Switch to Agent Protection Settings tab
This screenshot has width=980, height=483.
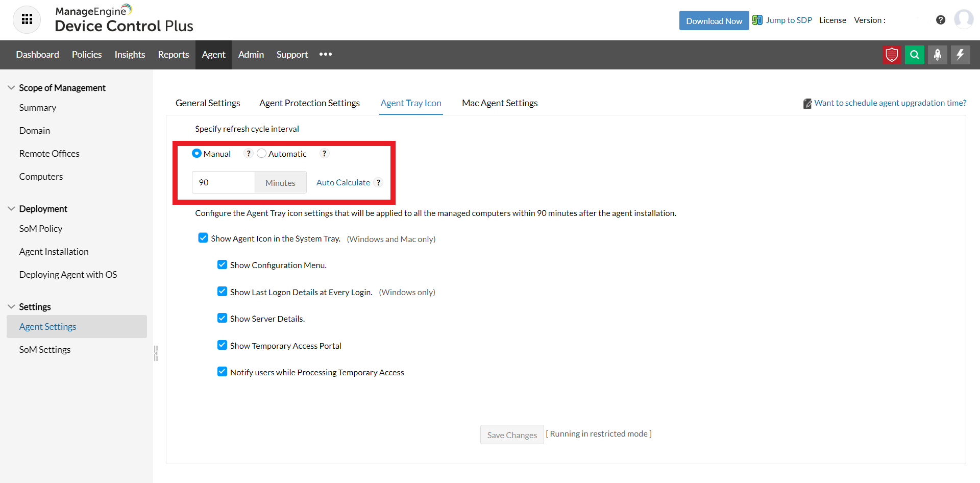(x=309, y=103)
